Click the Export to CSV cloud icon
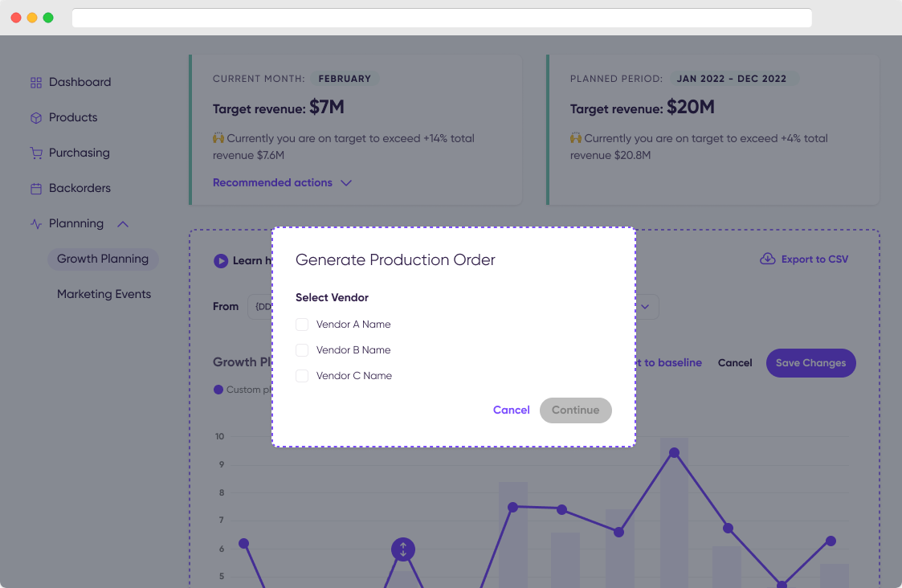This screenshot has width=902, height=588. pyautogui.click(x=767, y=259)
